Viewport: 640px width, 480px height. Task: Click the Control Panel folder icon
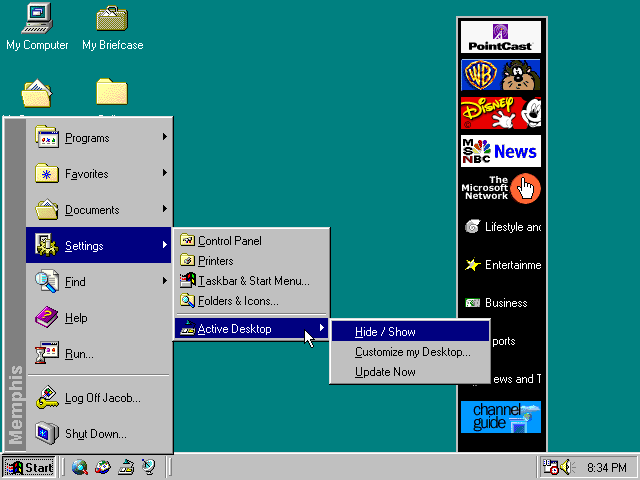[187, 240]
